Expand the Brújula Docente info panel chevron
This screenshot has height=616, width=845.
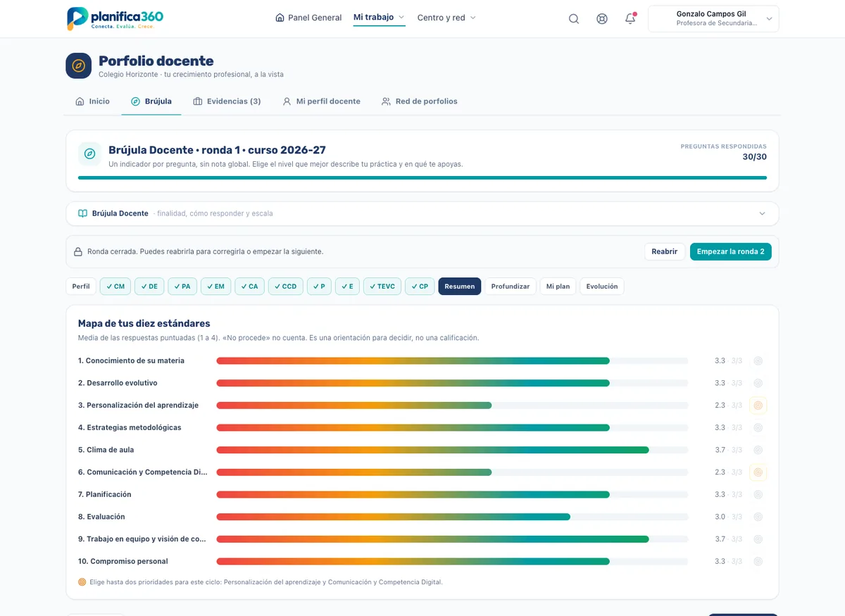pyautogui.click(x=762, y=213)
